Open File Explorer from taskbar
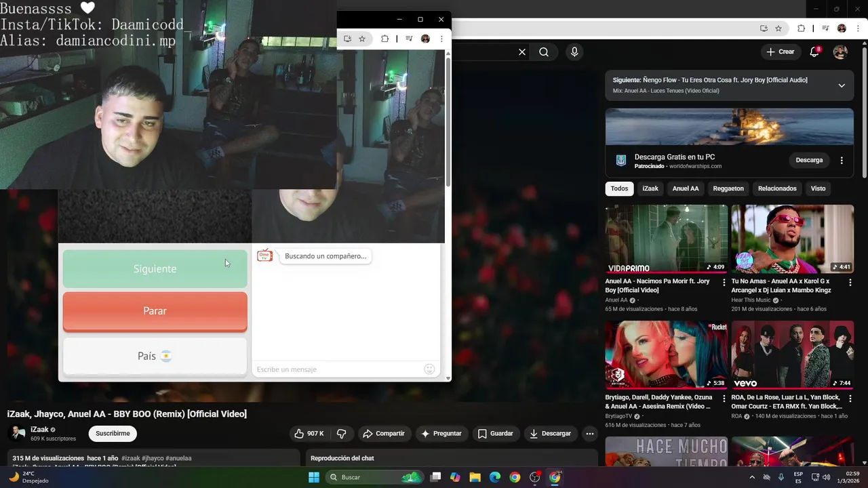The image size is (868, 488). coord(475,477)
